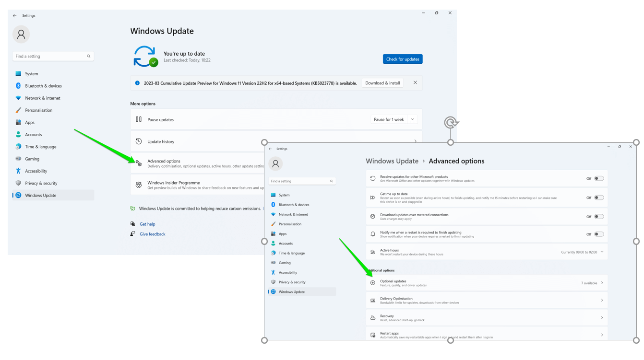This screenshot has width=644, height=360.
Task: Open the Get help link
Action: tap(147, 224)
